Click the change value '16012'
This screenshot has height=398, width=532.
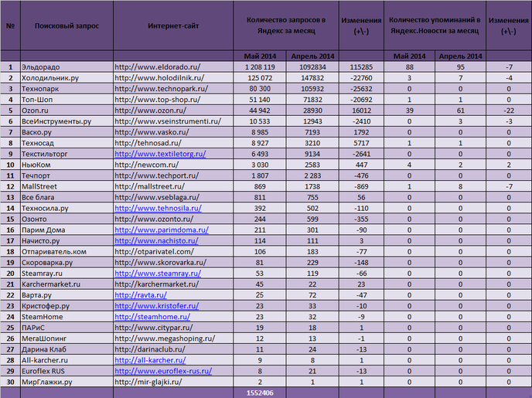pos(361,111)
